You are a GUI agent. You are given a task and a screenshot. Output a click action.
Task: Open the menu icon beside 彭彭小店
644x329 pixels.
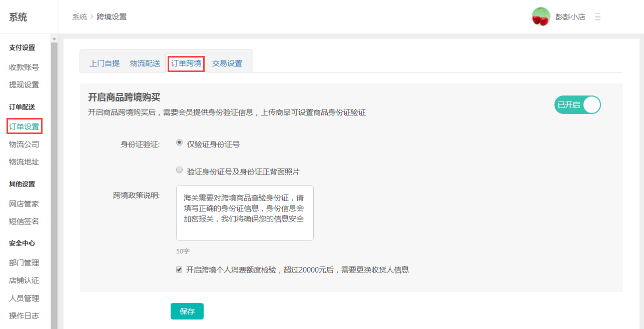pos(597,17)
